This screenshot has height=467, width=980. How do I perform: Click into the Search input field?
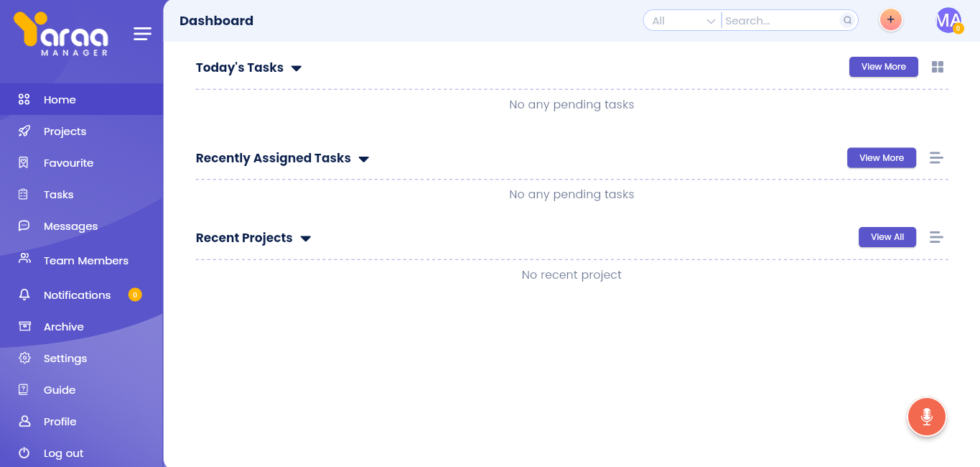click(x=780, y=21)
